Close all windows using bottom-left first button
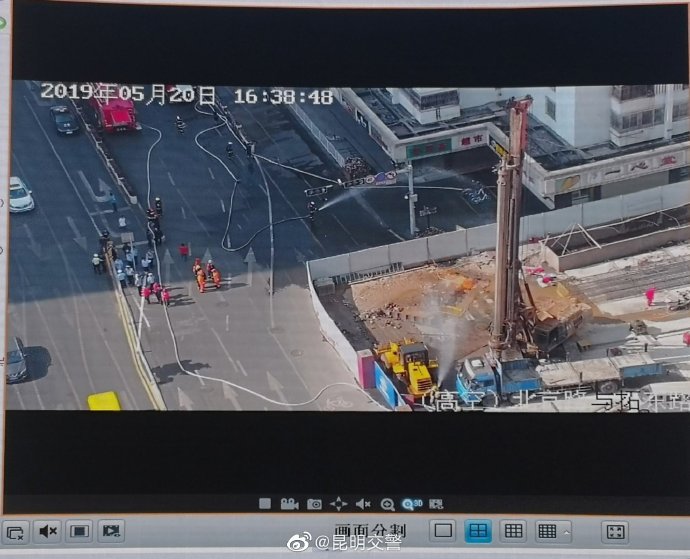 [x=14, y=531]
